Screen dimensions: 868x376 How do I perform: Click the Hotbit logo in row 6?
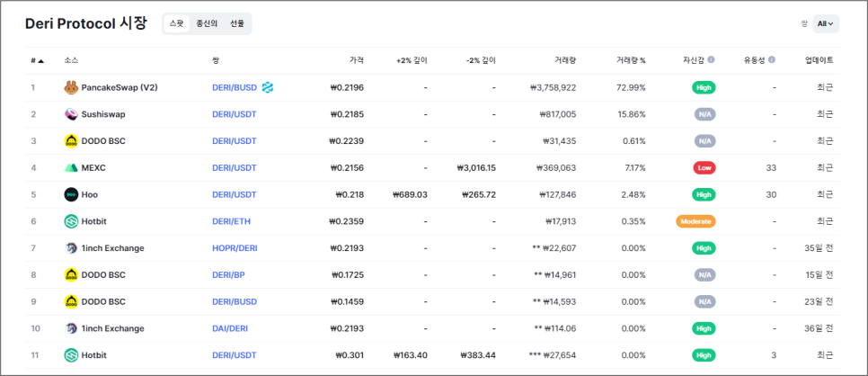coord(71,221)
